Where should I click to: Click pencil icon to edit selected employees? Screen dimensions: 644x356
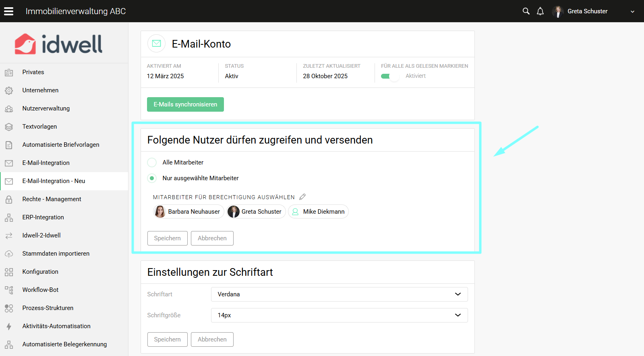pyautogui.click(x=302, y=197)
